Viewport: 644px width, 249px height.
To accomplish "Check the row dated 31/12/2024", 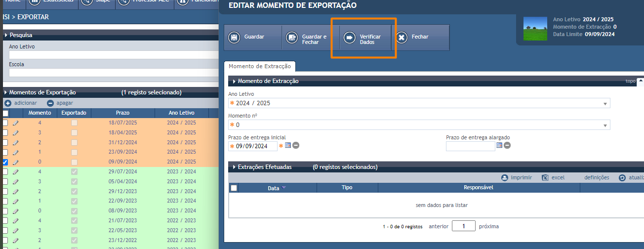I will tap(5, 142).
